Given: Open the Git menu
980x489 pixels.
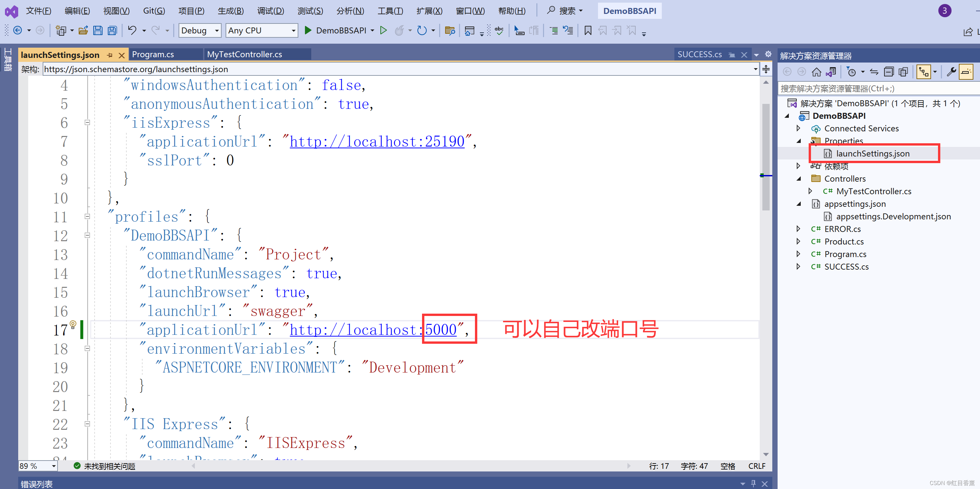Looking at the screenshot, I should [x=154, y=11].
